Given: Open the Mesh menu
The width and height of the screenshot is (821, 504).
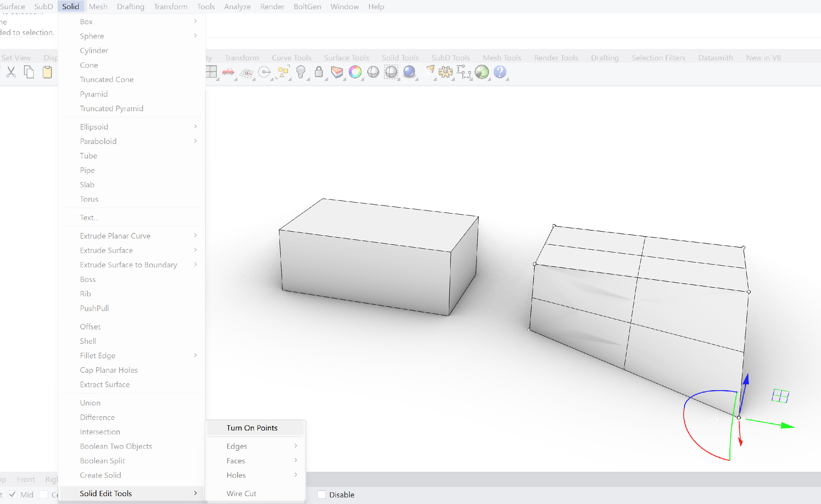Looking at the screenshot, I should point(98,6).
